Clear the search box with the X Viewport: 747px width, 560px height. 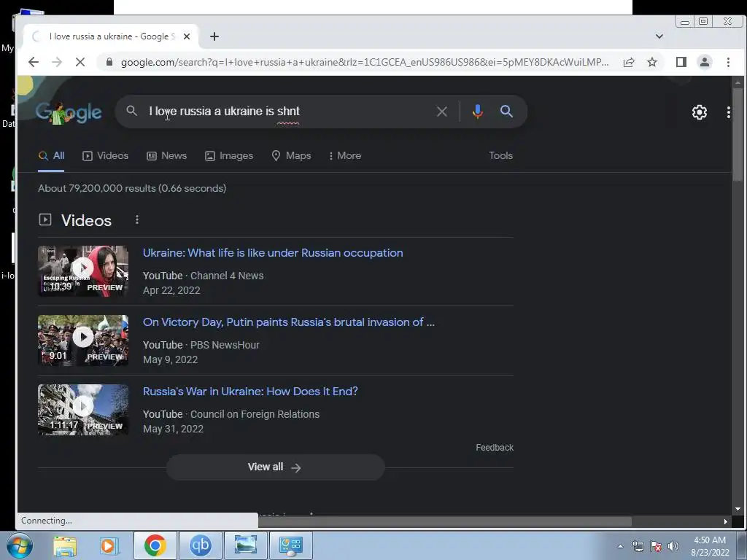click(442, 112)
